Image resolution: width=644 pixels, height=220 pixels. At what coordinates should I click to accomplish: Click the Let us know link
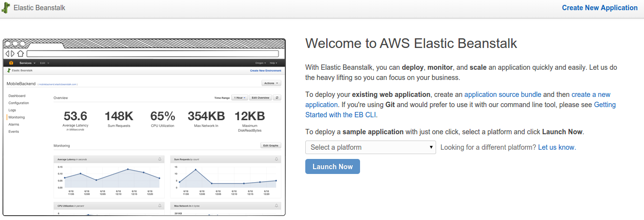point(556,147)
